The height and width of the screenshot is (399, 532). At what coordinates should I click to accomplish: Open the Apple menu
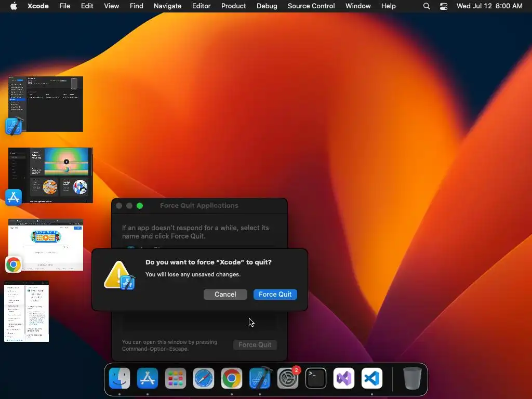(14, 6)
